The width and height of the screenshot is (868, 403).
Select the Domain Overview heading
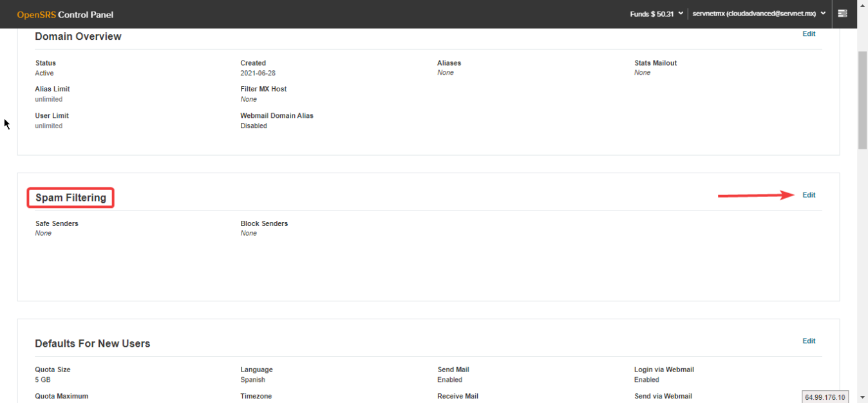pyautogui.click(x=78, y=37)
